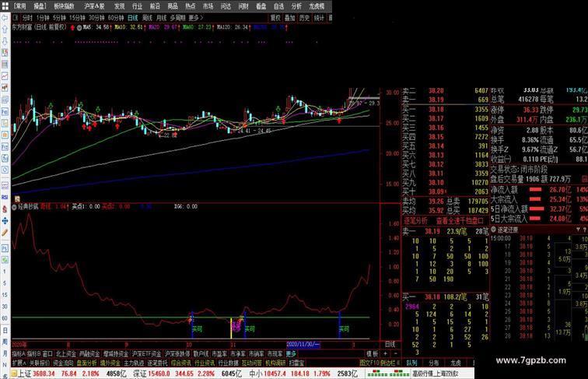Click the green signal lights status icon
Screen dimensions: 588x379
(x=388, y=374)
